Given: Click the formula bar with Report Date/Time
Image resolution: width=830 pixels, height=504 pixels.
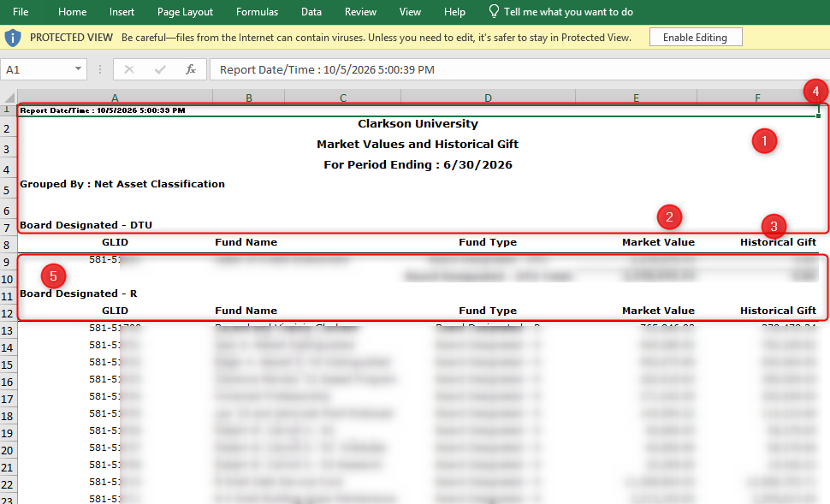Looking at the screenshot, I should (519, 69).
